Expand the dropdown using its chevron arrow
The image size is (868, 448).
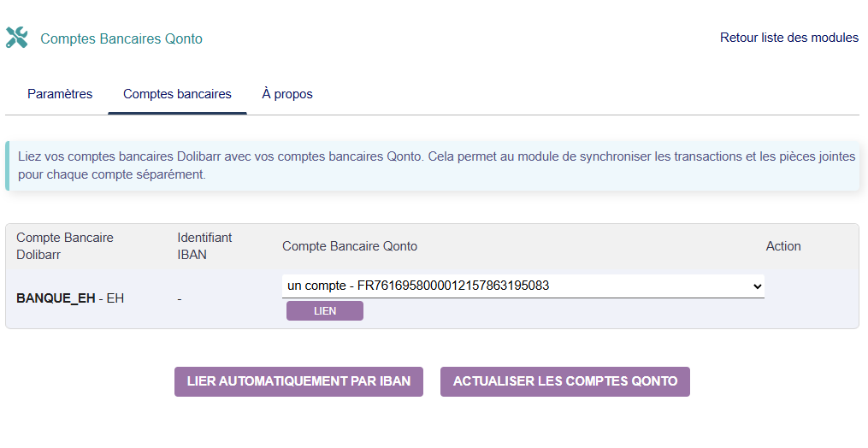pos(756,286)
